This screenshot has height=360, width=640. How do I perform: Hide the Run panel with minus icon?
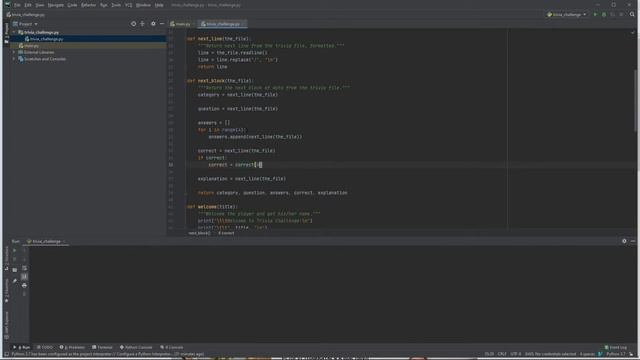pyautogui.click(x=633, y=241)
